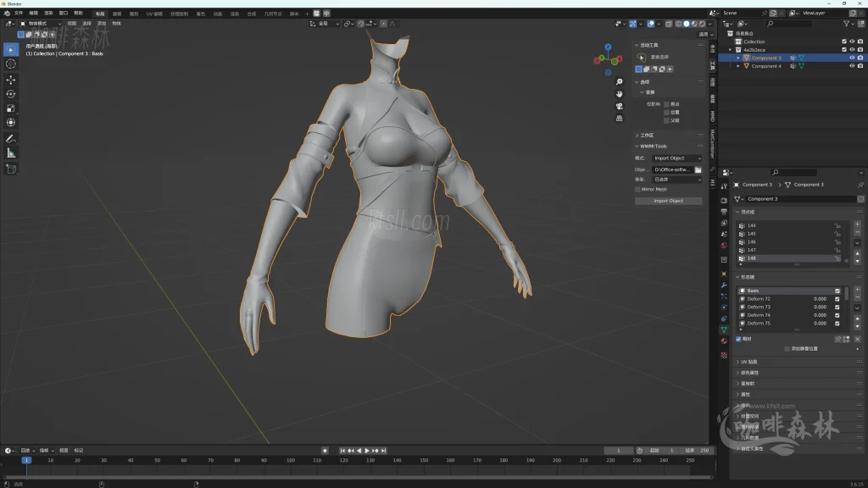Open the Output properties tab

724,212
